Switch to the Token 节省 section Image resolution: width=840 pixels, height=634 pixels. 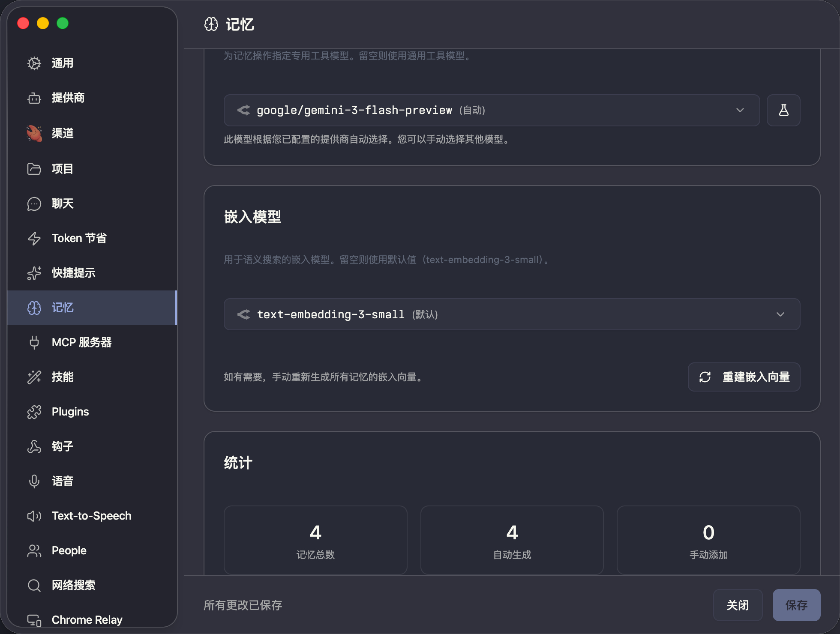click(x=79, y=238)
